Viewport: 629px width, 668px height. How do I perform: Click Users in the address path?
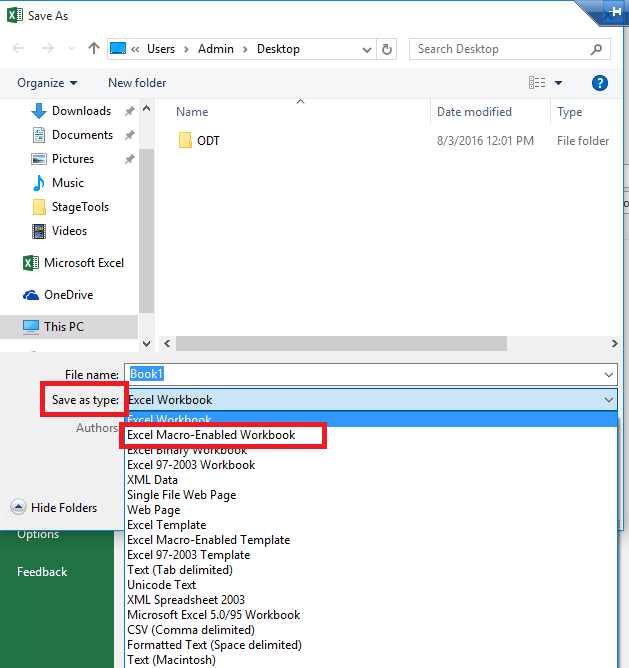click(161, 49)
